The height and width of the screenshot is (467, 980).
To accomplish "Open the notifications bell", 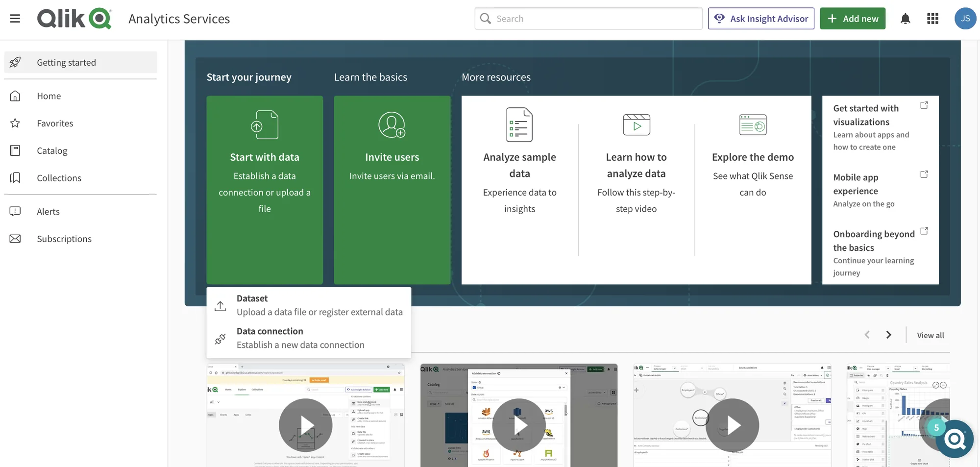I will click(x=906, y=19).
